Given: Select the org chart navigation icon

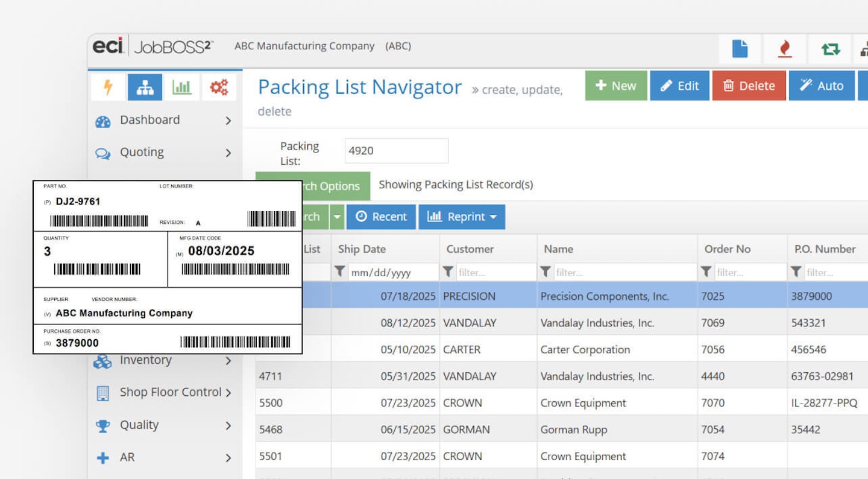Looking at the screenshot, I should [x=145, y=87].
